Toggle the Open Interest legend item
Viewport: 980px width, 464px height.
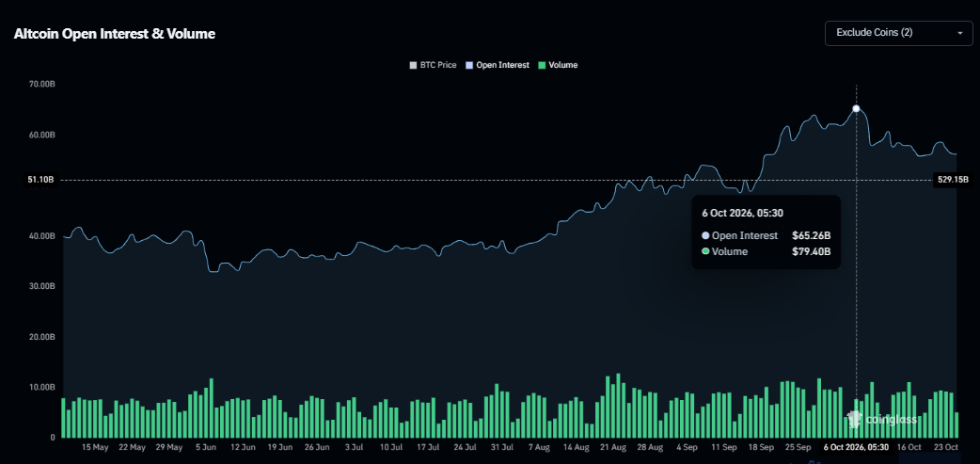(x=498, y=65)
